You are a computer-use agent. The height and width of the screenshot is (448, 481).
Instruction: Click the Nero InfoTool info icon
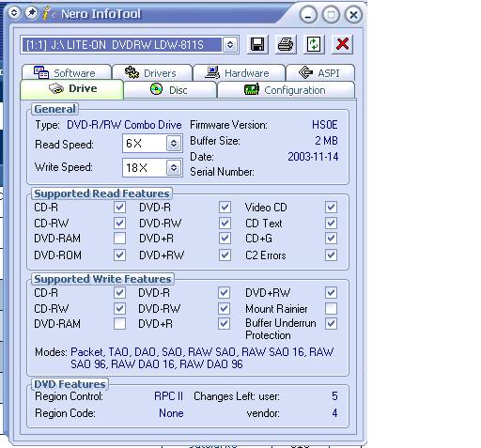point(48,13)
